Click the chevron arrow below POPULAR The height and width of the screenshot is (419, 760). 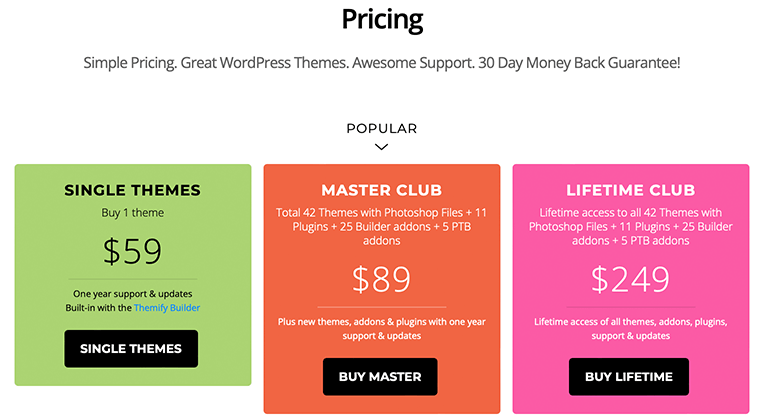coord(381,146)
